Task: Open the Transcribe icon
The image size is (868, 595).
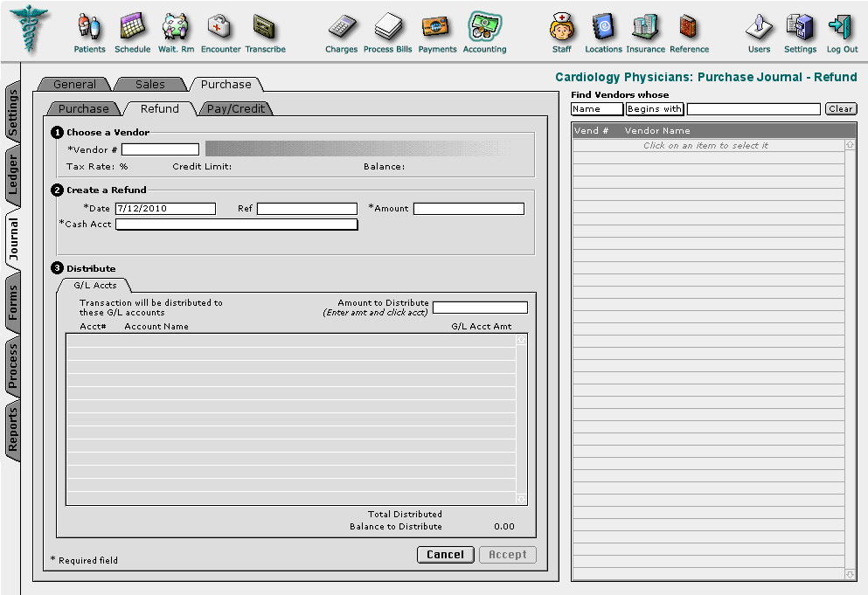Action: 265,26
